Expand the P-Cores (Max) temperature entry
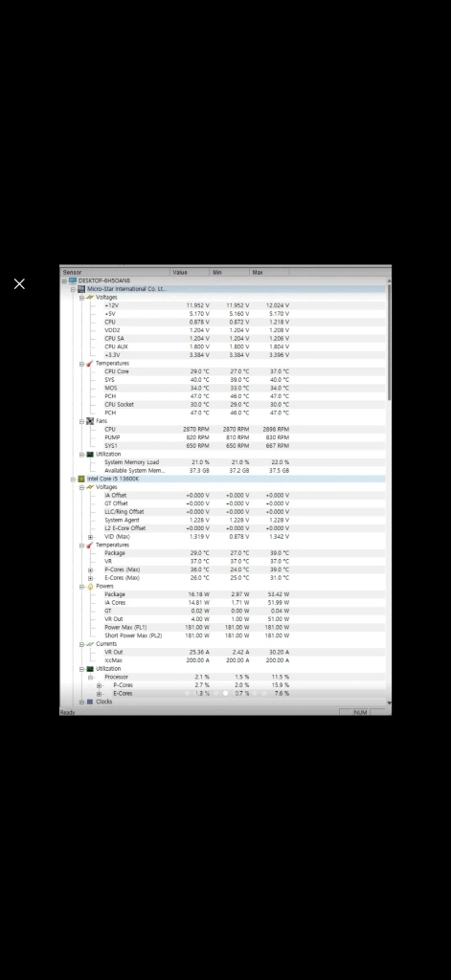This screenshot has width=451, height=980. (x=91, y=570)
